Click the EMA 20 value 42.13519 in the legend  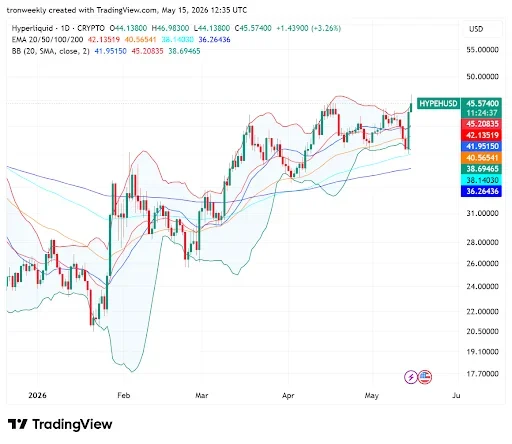pos(104,40)
